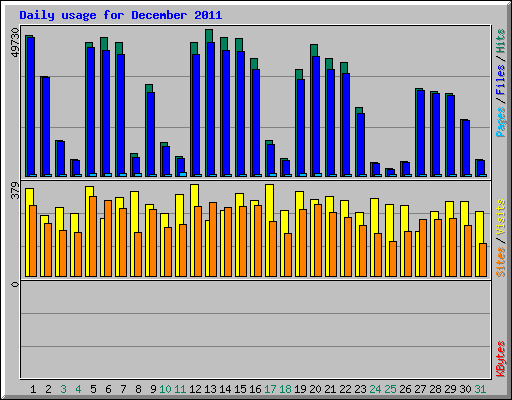This screenshot has height=400, width=512.
Task: Click green weekend day label '18'
Action: point(285,389)
